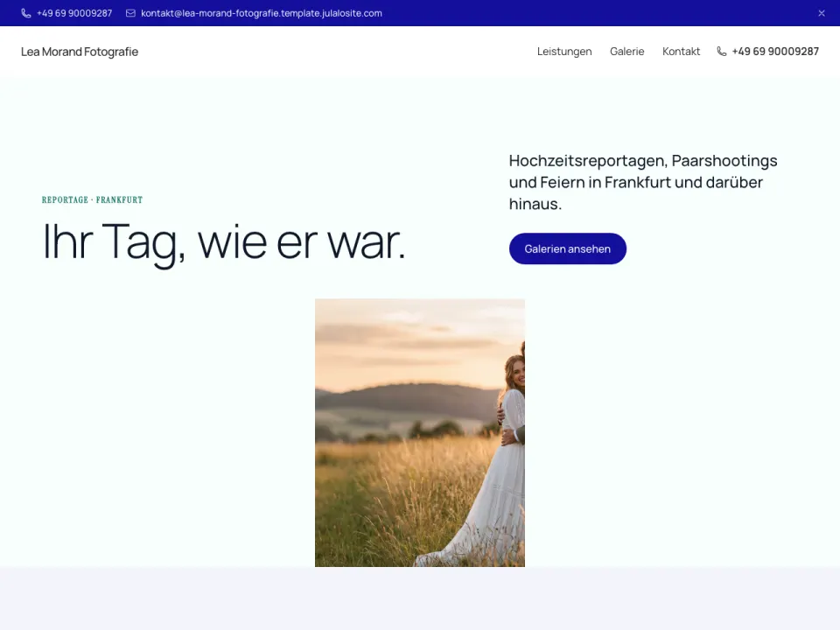Open the Leistungen menu item
This screenshot has width=840, height=630.
[564, 52]
